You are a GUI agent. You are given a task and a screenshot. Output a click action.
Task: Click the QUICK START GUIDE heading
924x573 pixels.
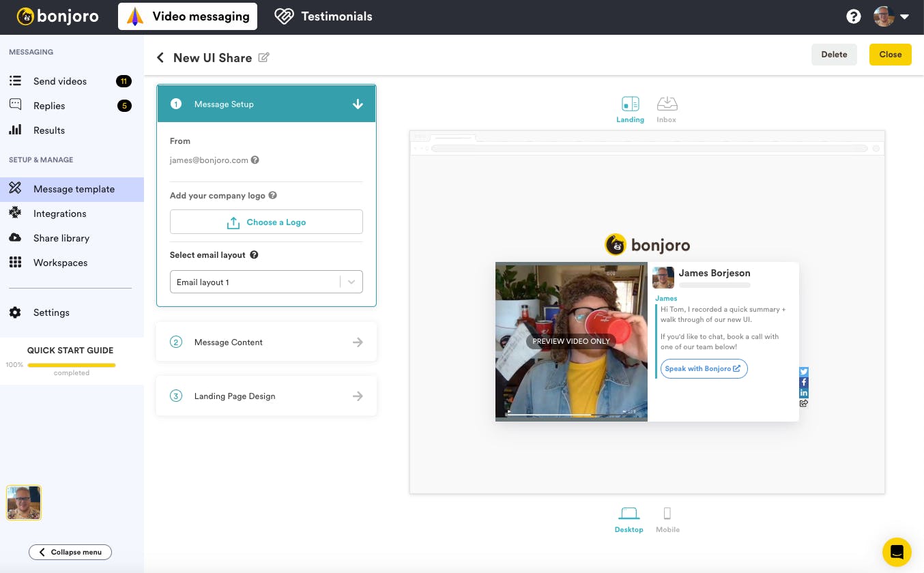[70, 351]
